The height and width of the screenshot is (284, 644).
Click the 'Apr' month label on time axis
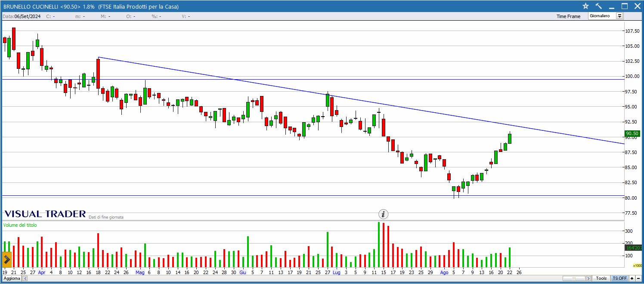point(42,272)
